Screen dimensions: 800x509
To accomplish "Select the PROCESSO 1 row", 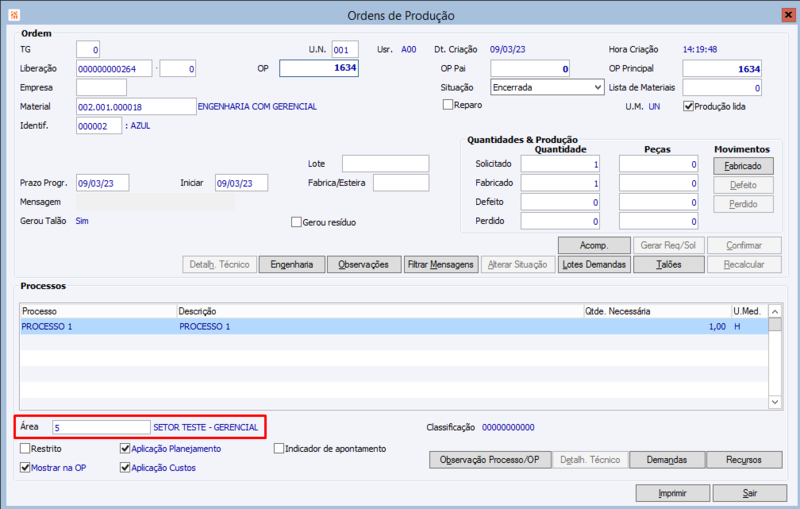I will click(x=394, y=326).
